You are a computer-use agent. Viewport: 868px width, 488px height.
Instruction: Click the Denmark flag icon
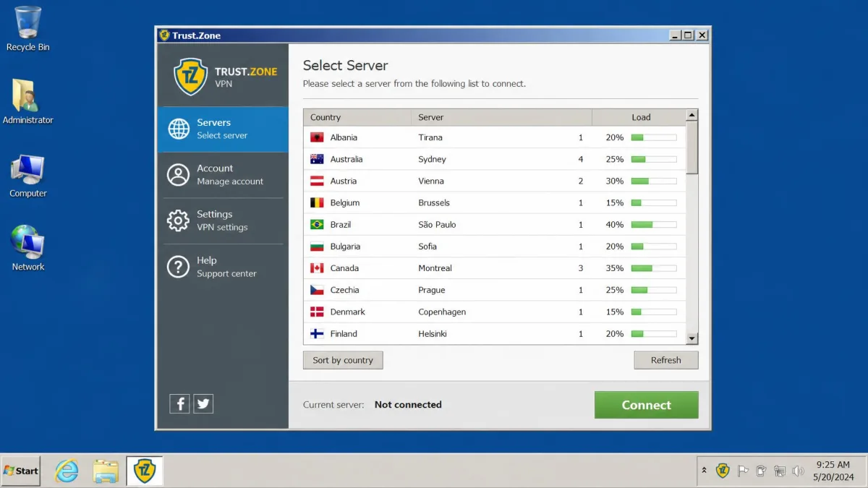click(317, 312)
